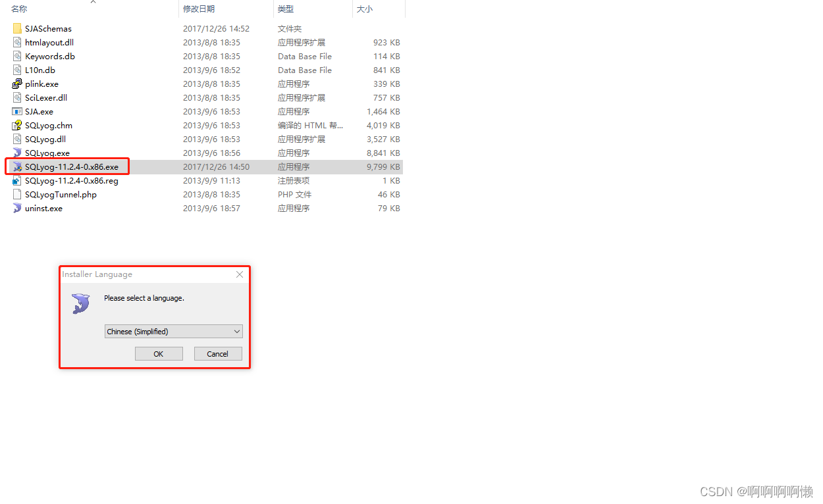
Task: Click the plink.exe program icon
Action: point(17,84)
